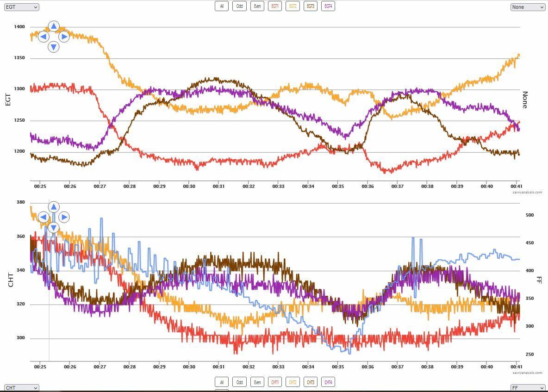Pan EGT chart up with top arrow

click(x=54, y=26)
